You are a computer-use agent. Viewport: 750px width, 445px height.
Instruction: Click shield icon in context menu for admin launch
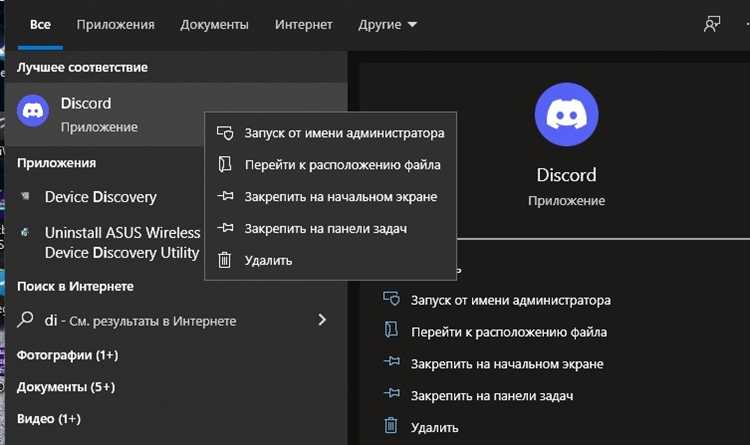(225, 133)
